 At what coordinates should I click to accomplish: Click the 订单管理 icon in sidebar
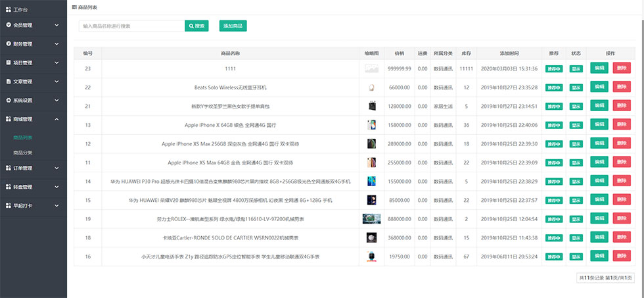click(x=9, y=168)
